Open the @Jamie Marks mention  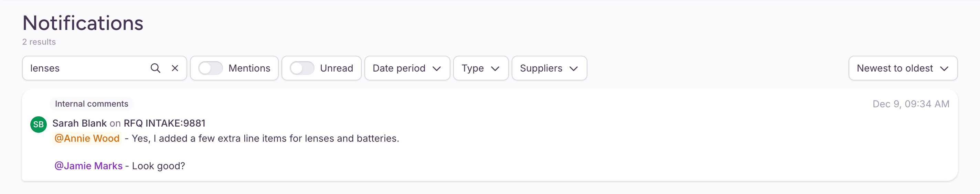click(88, 166)
